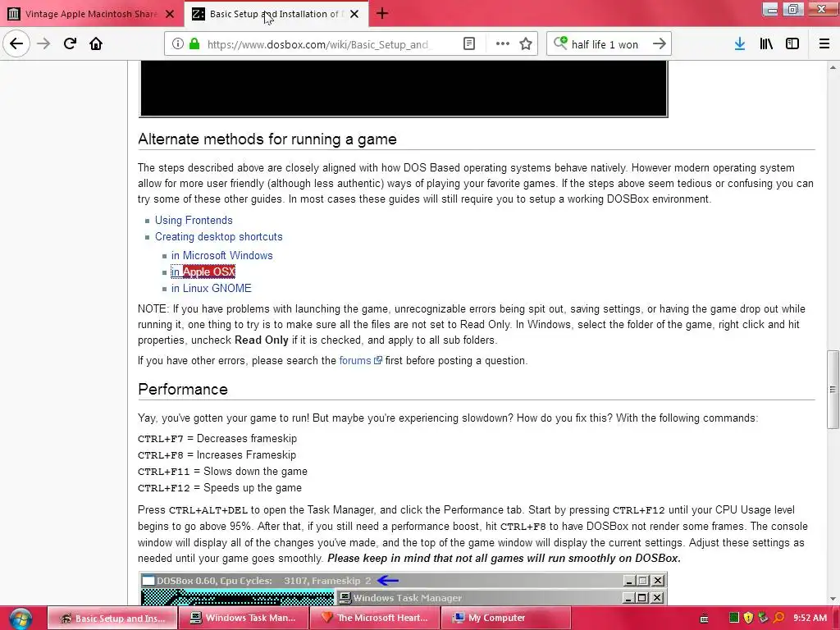The image size is (840, 630).
Task: Switch to Vintage Apple Macintosh tab
Action: (x=91, y=14)
